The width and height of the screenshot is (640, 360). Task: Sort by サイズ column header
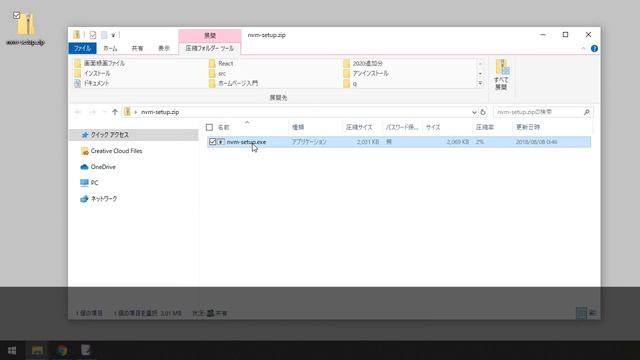[x=433, y=127]
